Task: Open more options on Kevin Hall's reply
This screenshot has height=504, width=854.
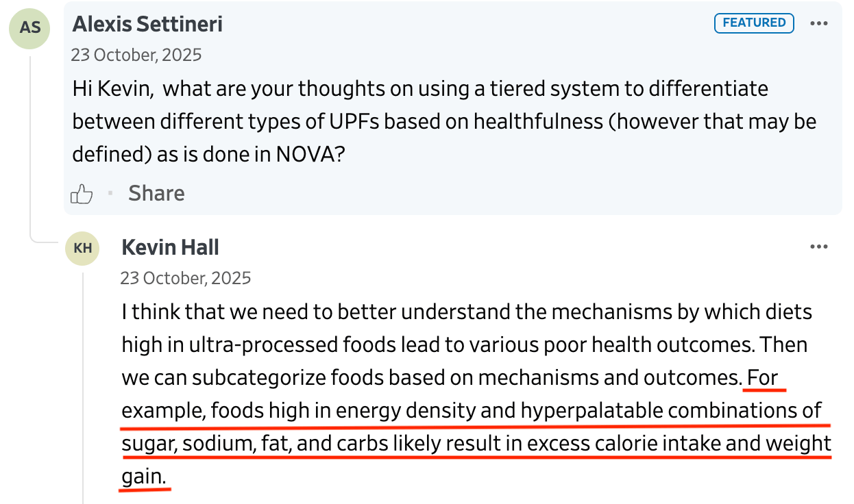Action: click(x=819, y=247)
